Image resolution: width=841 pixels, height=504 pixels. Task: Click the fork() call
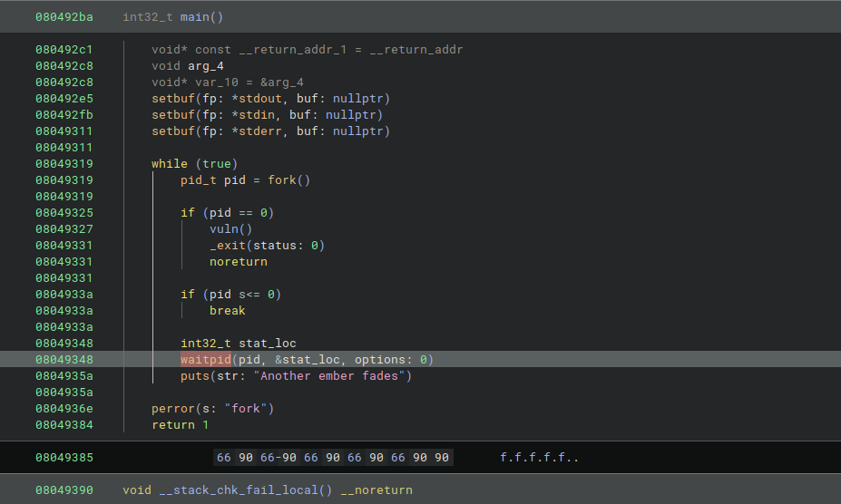[x=289, y=180]
